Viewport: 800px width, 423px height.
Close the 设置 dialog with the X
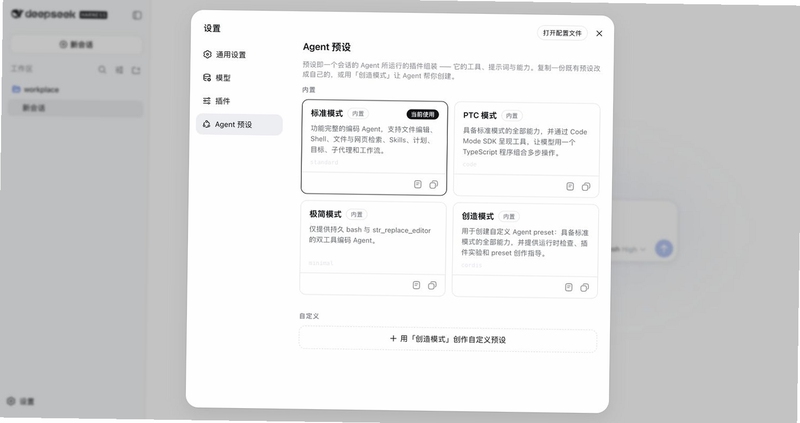coord(599,33)
